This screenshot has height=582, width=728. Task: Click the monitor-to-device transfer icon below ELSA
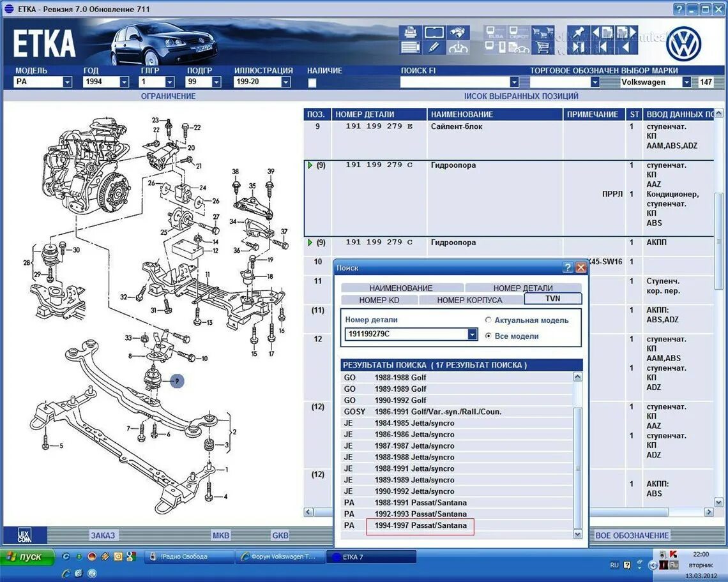(x=495, y=47)
